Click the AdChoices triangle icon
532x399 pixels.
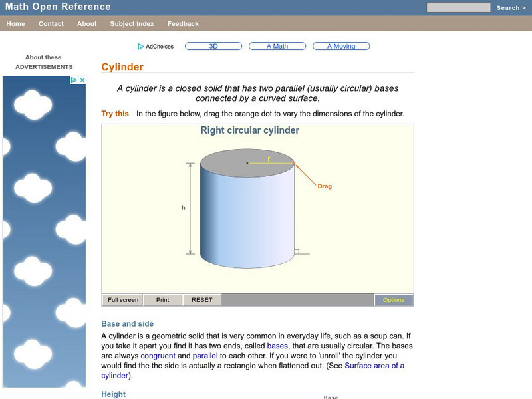point(141,47)
